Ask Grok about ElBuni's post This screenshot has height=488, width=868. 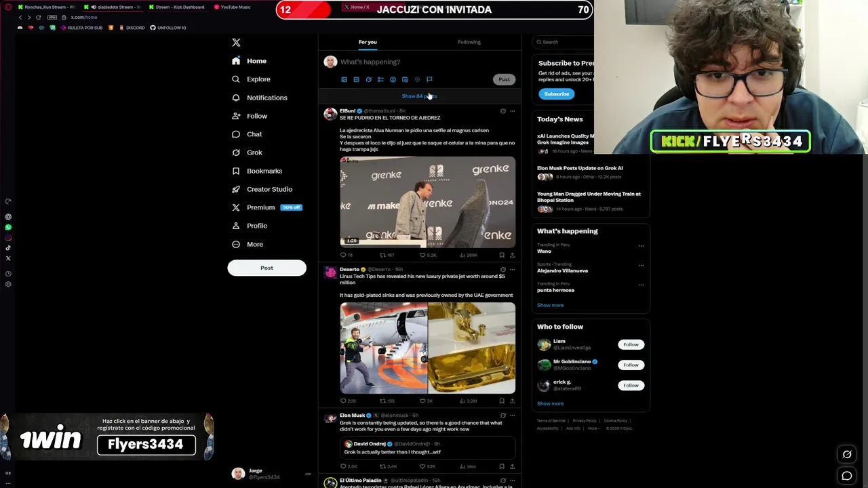[502, 111]
